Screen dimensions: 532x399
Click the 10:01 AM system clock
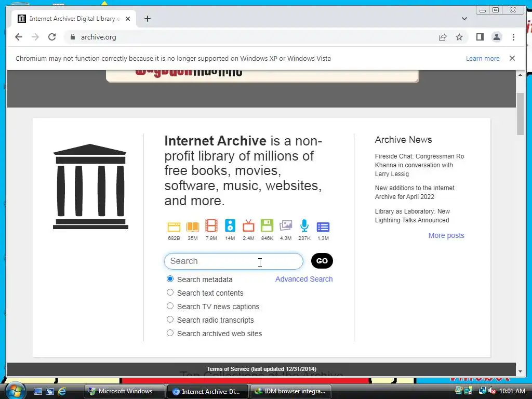tap(512, 391)
